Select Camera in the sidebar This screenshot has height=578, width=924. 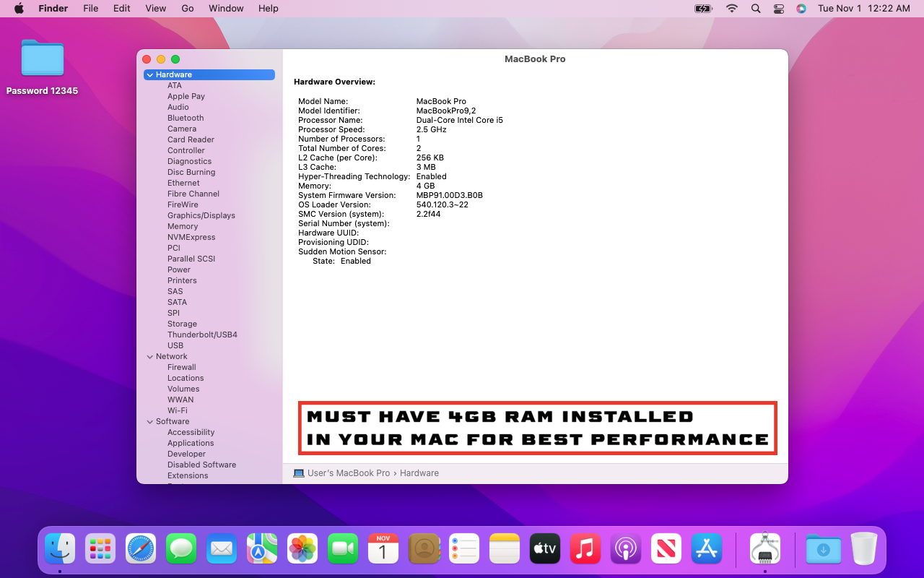point(182,129)
